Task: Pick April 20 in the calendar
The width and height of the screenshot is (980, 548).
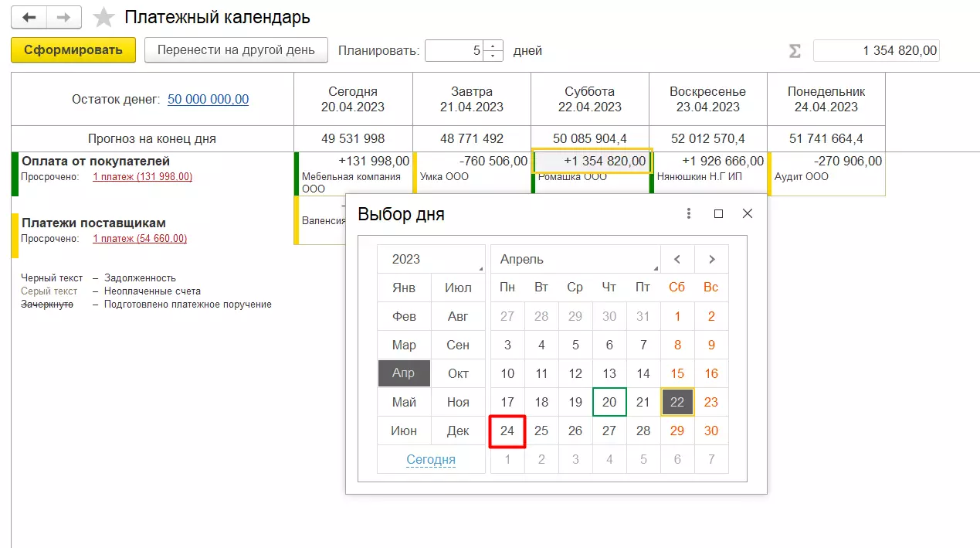Action: pos(609,402)
